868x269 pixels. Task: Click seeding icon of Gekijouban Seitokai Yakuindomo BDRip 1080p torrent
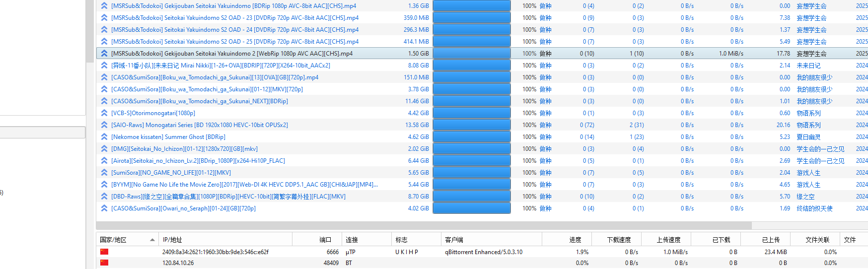coord(104,6)
